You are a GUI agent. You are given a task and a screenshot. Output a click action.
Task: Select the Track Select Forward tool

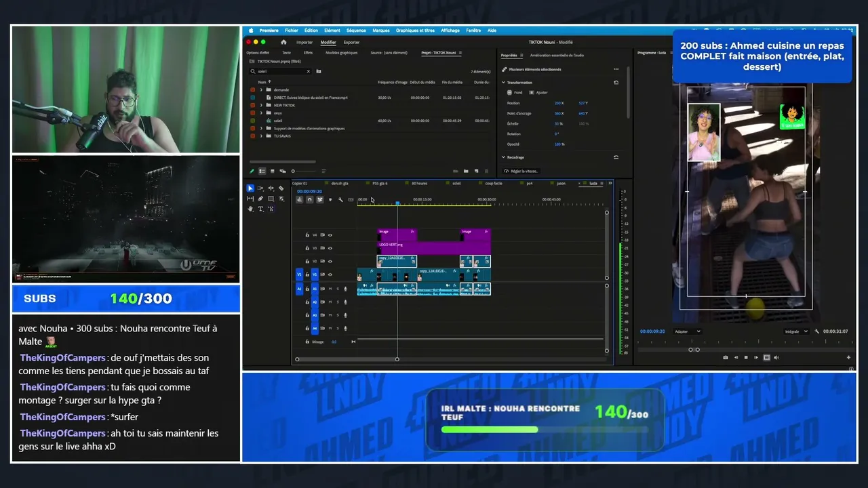pos(260,188)
